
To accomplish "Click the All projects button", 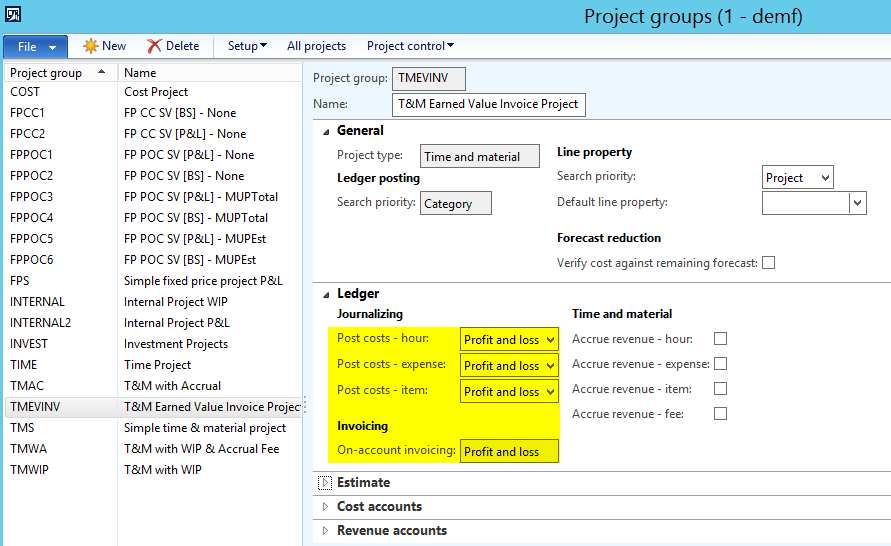I will click(316, 46).
